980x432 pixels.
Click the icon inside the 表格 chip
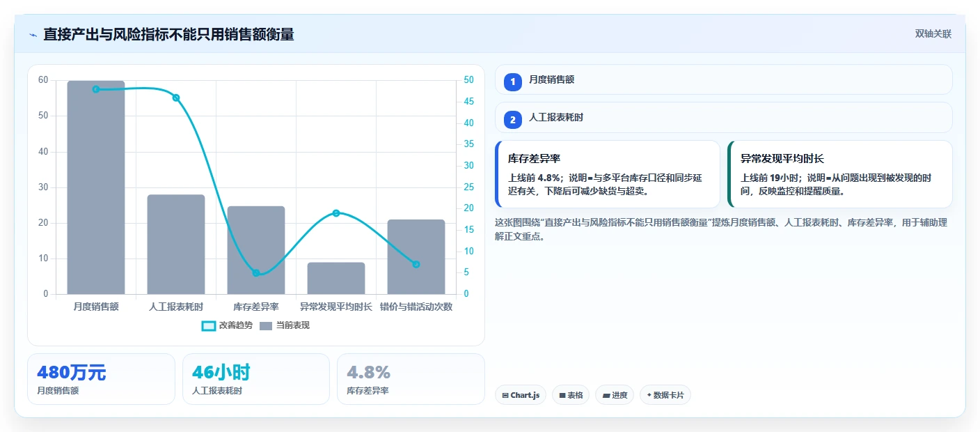tap(562, 395)
